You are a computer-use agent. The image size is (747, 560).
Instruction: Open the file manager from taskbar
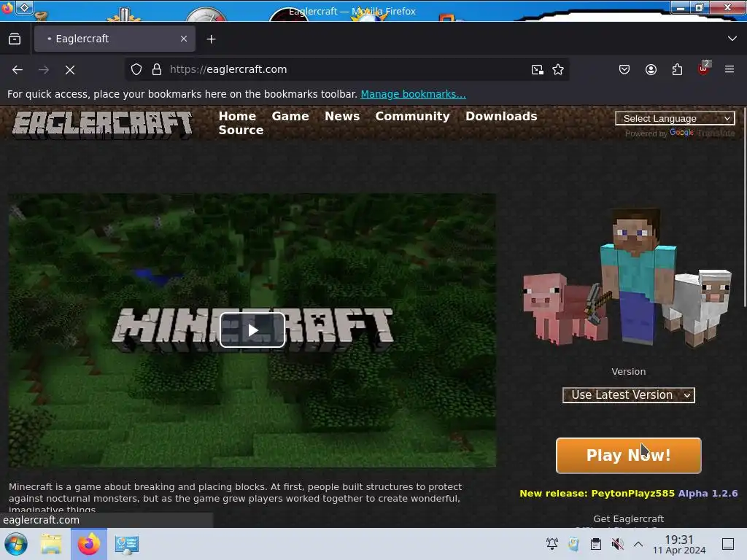point(51,544)
